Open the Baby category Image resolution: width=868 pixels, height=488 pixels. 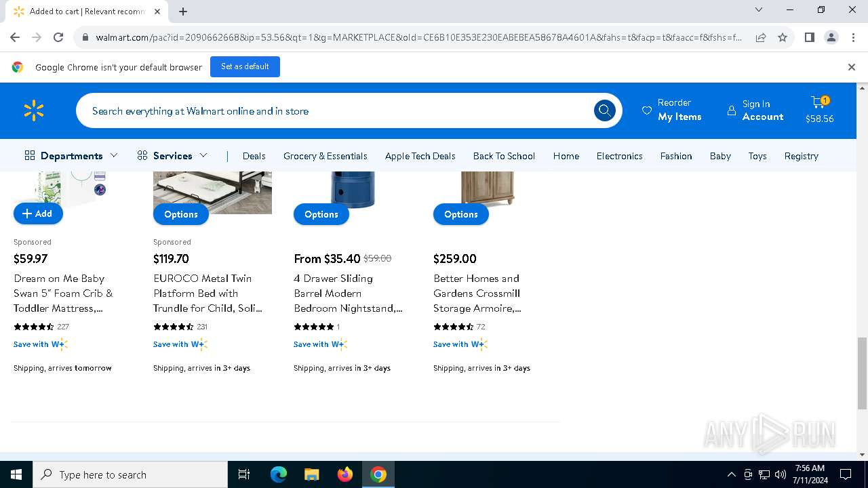tap(720, 156)
